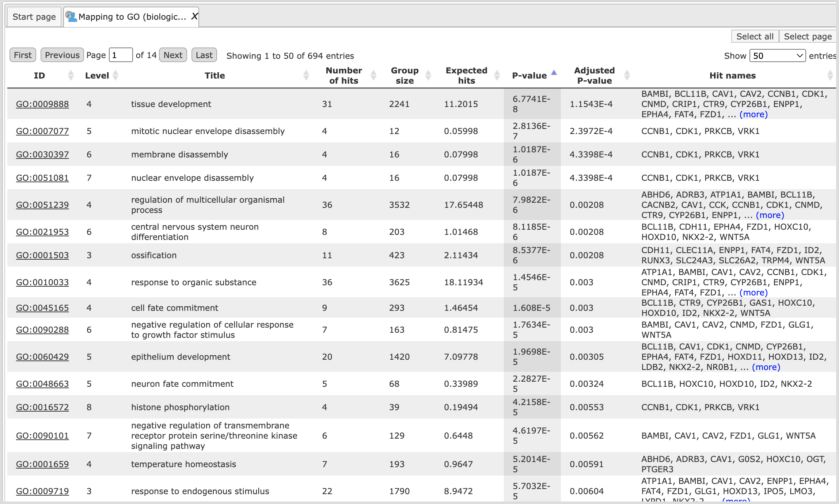Click the Hit names sort icon
The width and height of the screenshot is (839, 504).
830,75
